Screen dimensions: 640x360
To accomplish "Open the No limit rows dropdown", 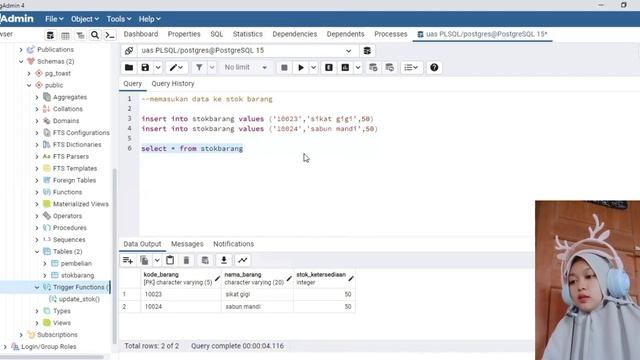I will (246, 67).
